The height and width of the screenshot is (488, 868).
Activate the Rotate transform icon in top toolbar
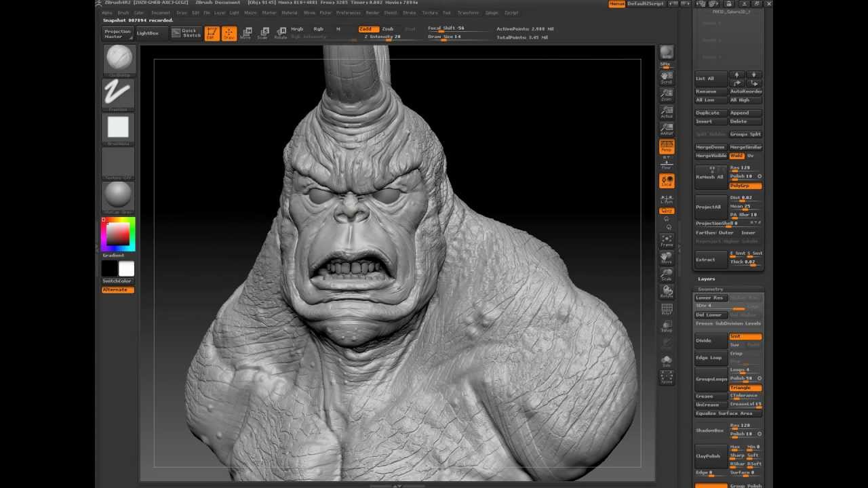coord(280,33)
